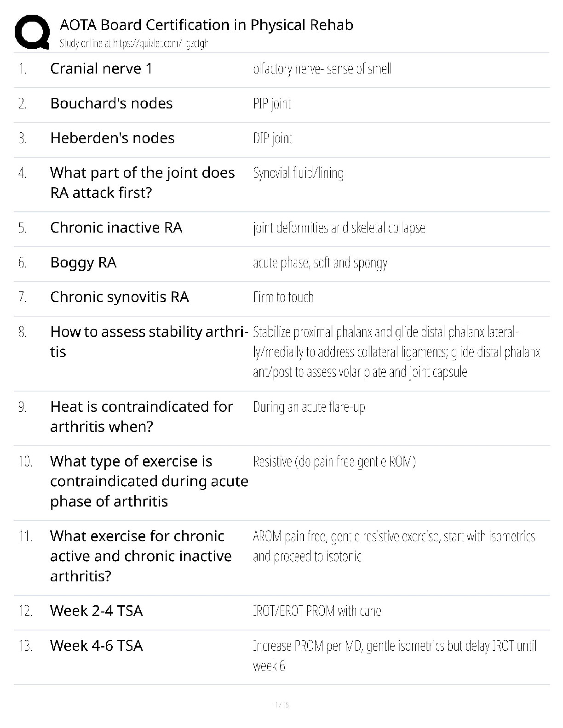This screenshot has height=728, width=563.
Task: Click the Firm to touch definition
Action: point(283,297)
